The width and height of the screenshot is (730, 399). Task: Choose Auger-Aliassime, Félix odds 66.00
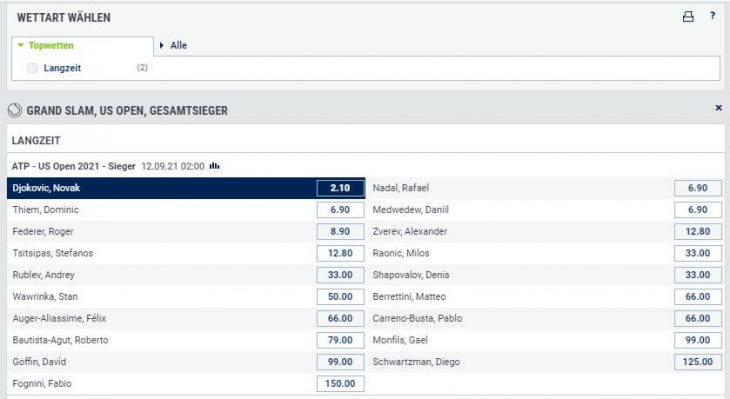pos(340,318)
